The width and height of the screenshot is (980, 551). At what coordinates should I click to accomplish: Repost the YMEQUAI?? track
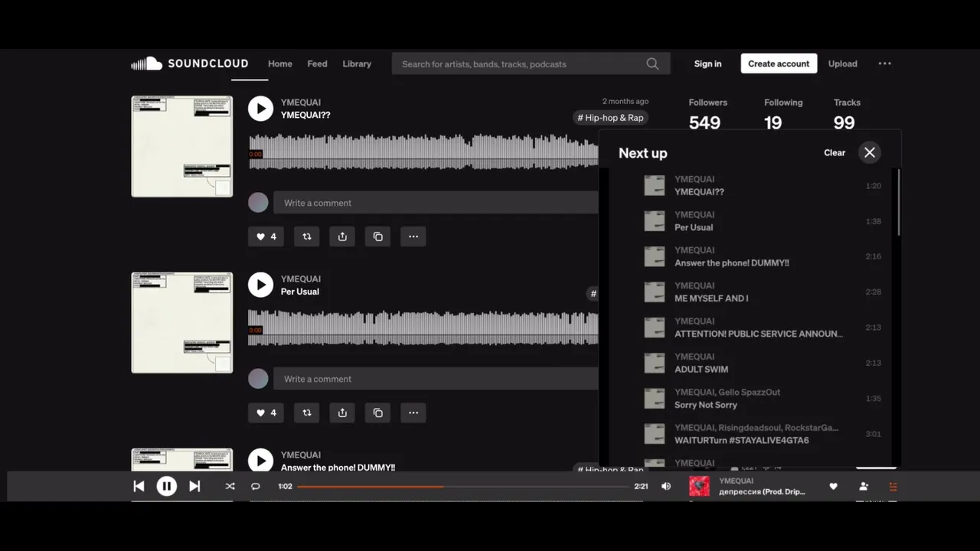click(307, 236)
